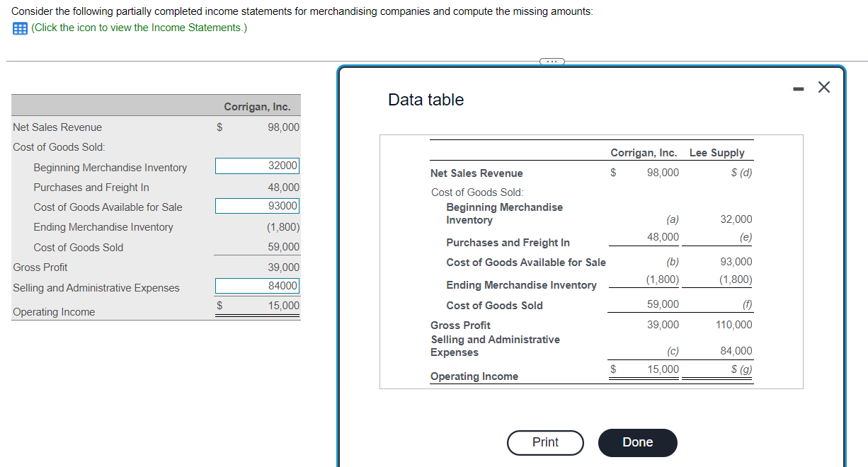Select 48,000 value in data table
The image size is (868, 467).
click(663, 237)
